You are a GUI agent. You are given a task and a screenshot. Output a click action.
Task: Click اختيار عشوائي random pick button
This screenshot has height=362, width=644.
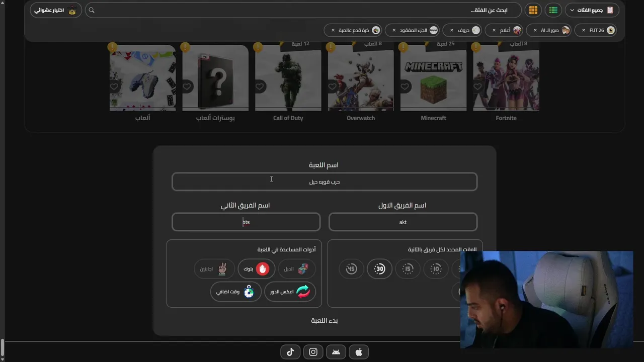(x=56, y=10)
